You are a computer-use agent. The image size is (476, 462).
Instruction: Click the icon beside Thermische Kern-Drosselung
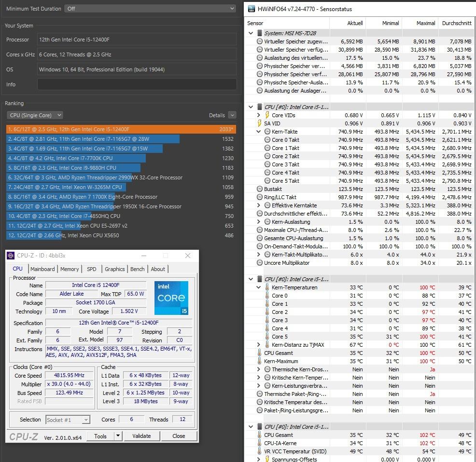[267, 369]
